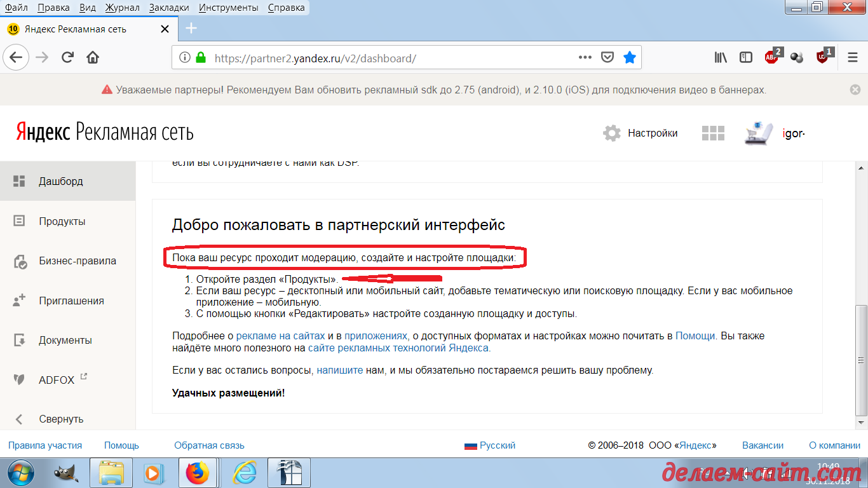The height and width of the screenshot is (488, 868).
Task: Switch to Firefox in the taskbar
Action: tap(197, 473)
